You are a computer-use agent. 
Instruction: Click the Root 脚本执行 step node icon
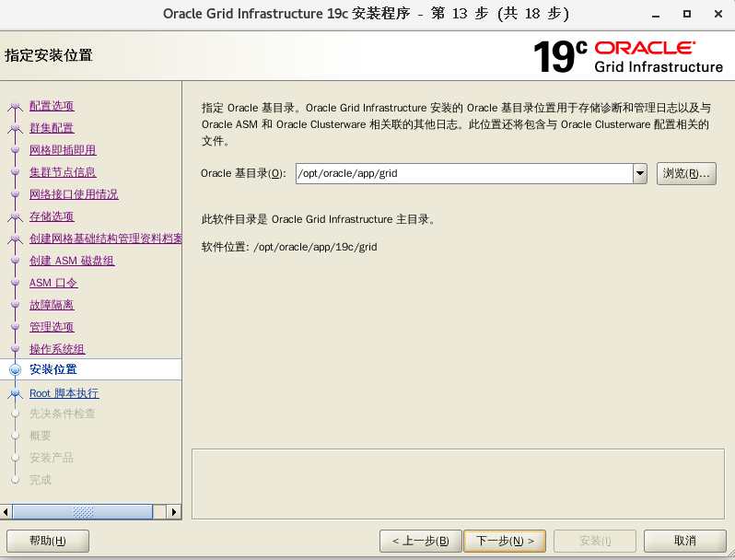15,393
